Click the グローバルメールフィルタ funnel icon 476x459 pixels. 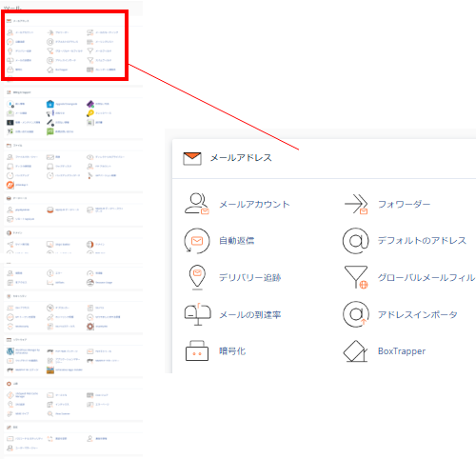tap(356, 277)
